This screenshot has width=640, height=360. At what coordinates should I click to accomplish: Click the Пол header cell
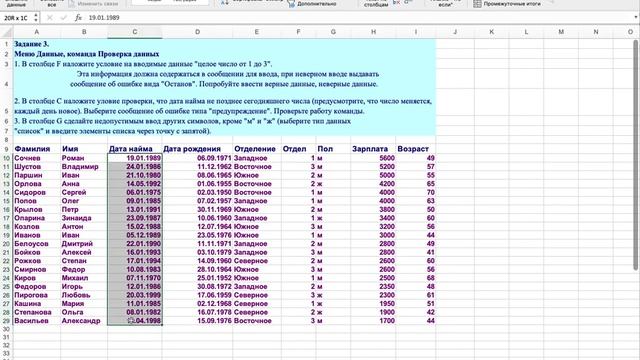point(333,149)
